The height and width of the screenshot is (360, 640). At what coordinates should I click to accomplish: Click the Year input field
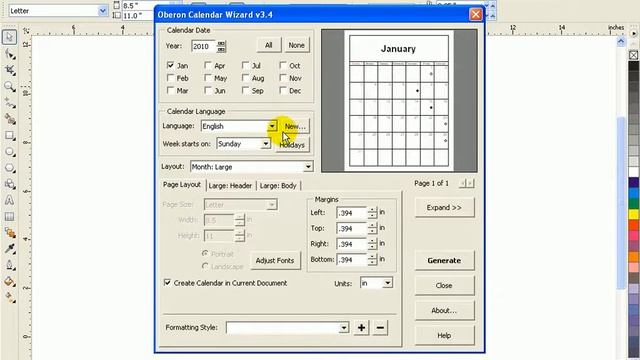[x=204, y=46]
